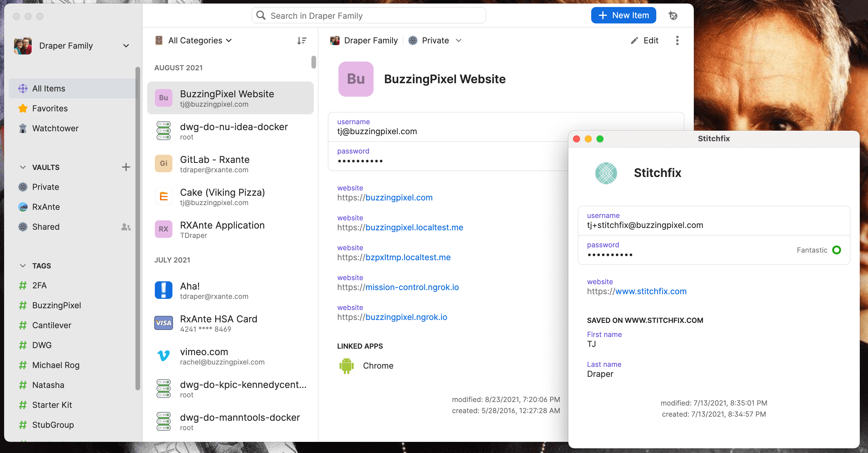Select the DWG tag

pos(73,345)
